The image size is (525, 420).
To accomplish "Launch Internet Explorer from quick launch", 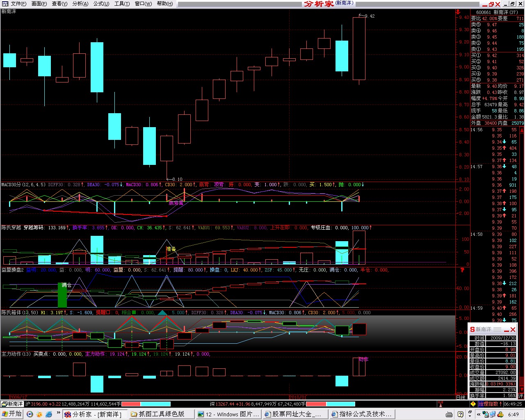I will coord(48,414).
